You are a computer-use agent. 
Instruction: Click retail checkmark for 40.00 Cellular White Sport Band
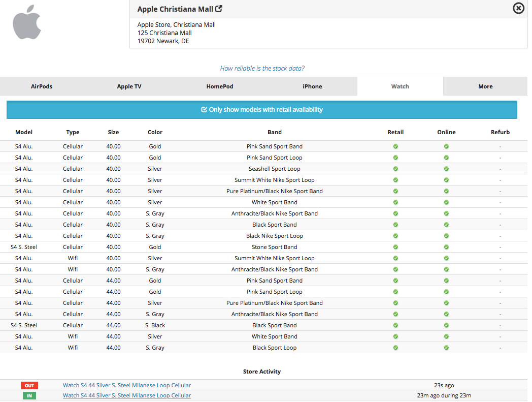(x=395, y=203)
